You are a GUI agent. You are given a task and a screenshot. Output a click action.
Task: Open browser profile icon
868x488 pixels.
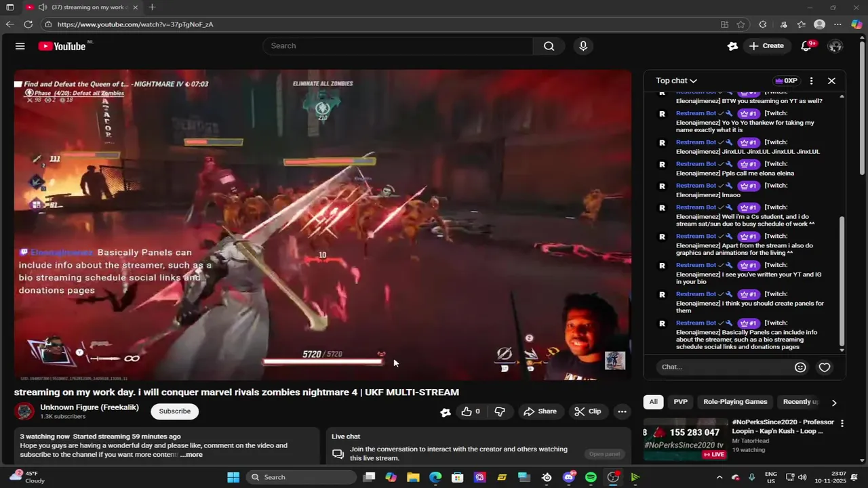[819, 24]
